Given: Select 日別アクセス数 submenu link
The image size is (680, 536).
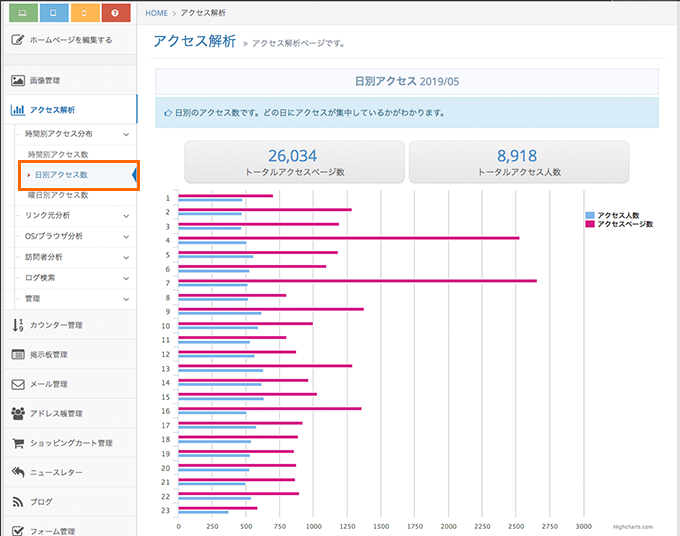Looking at the screenshot, I should click(x=61, y=175).
